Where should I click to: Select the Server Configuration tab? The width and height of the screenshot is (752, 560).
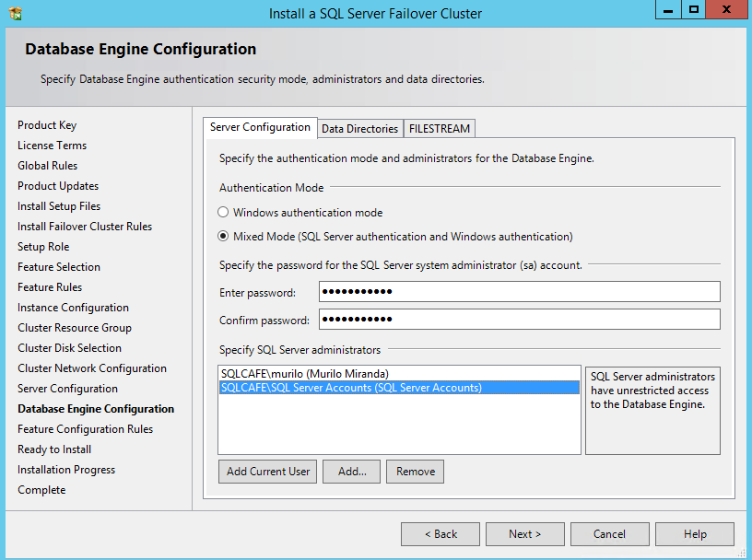pos(260,127)
